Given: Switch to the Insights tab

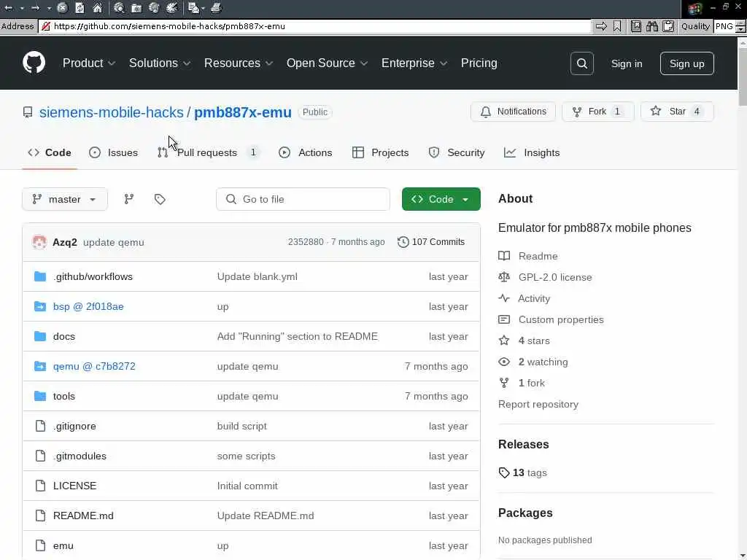Looking at the screenshot, I should (532, 153).
